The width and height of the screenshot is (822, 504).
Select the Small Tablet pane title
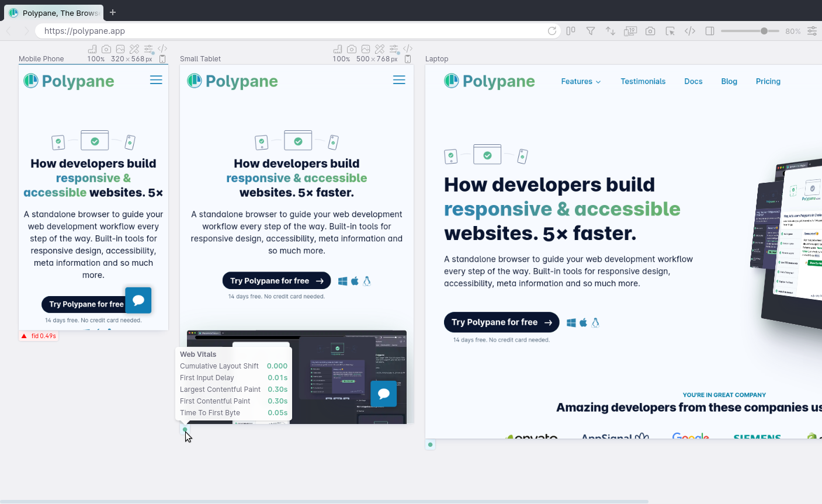click(x=200, y=59)
